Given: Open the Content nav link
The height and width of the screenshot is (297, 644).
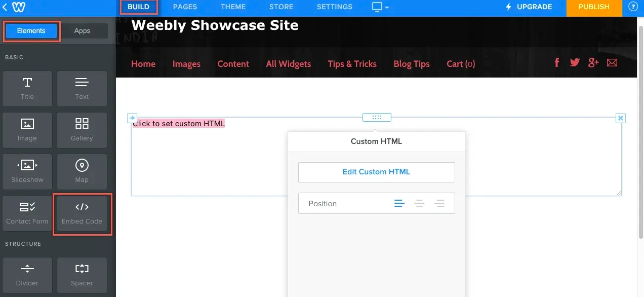Looking at the screenshot, I should click(233, 64).
